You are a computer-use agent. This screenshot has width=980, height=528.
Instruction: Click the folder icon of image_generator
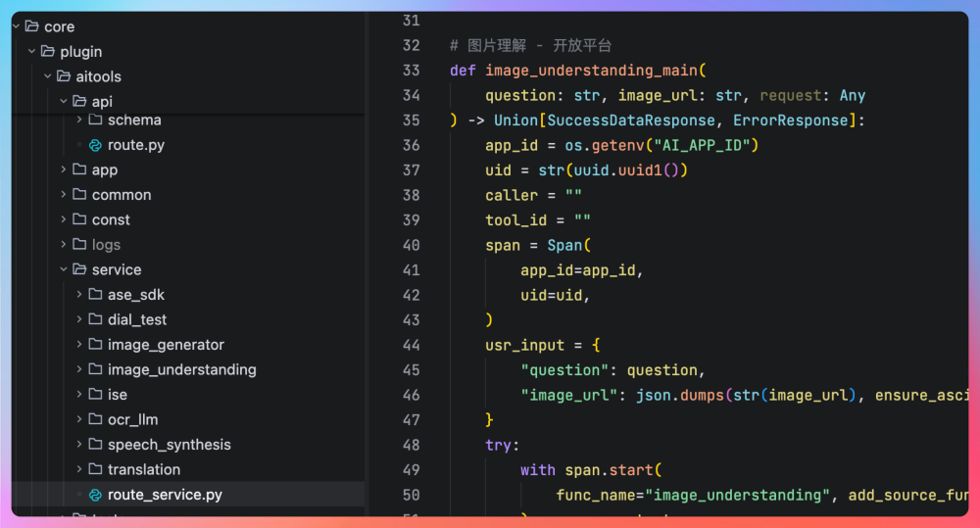(95, 345)
